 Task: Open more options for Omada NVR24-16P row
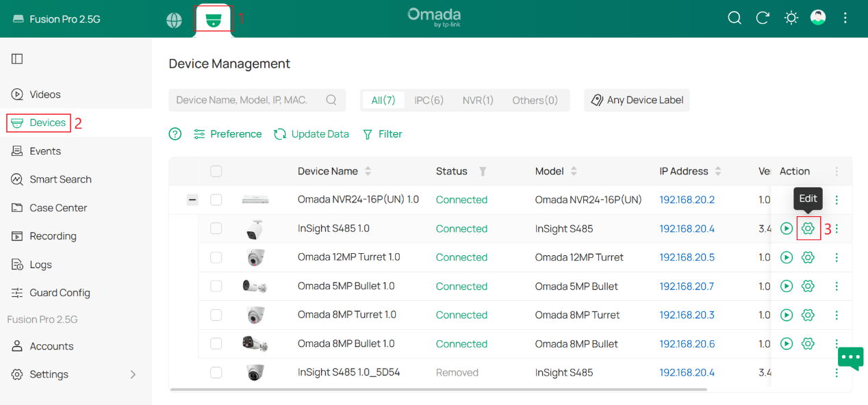coord(837,200)
